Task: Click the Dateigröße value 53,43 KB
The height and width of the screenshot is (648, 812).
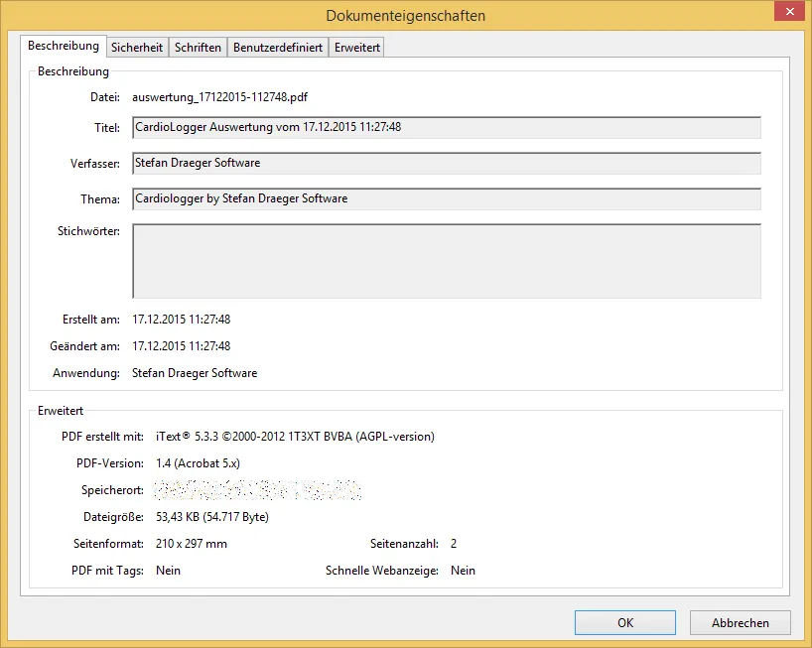Action: (212, 517)
